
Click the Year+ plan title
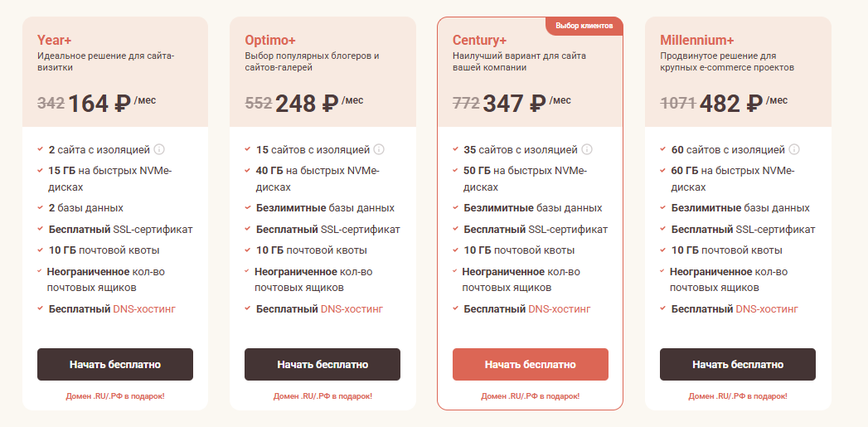tap(54, 40)
